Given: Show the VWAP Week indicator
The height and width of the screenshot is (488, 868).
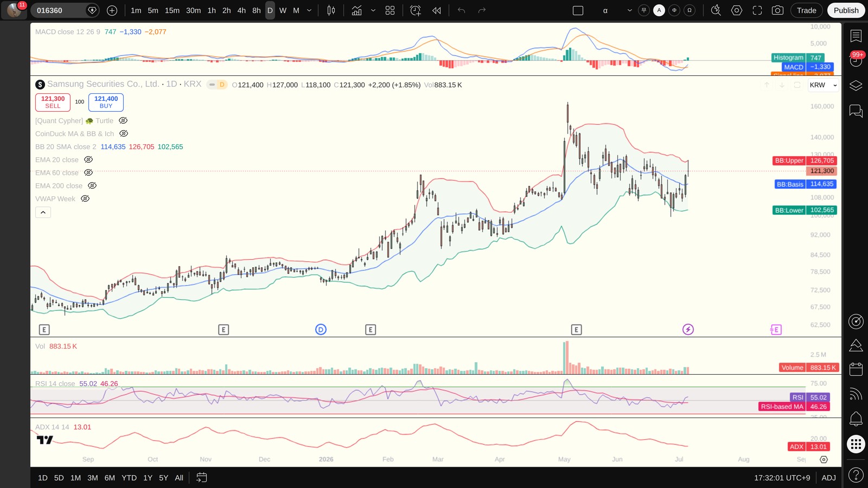Looking at the screenshot, I should tap(85, 199).
